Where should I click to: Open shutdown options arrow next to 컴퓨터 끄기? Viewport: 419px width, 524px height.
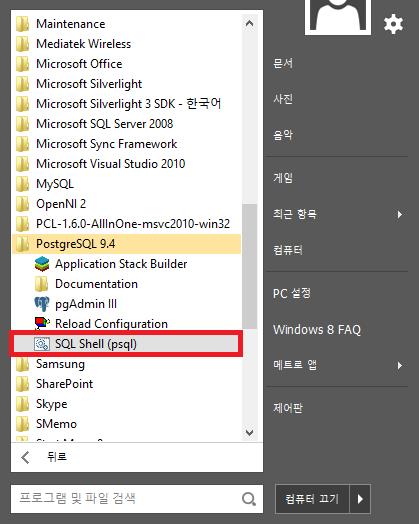coord(360,499)
